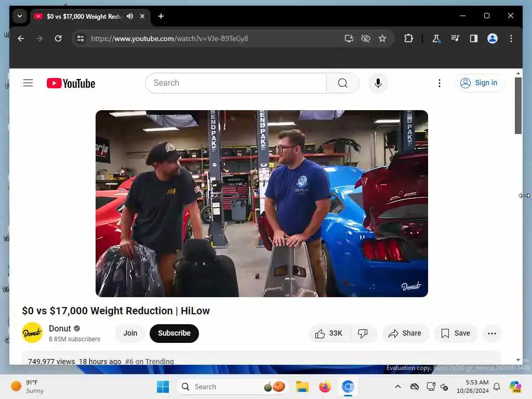
Task: Open the notification bell in taskbar
Action: 497,387
